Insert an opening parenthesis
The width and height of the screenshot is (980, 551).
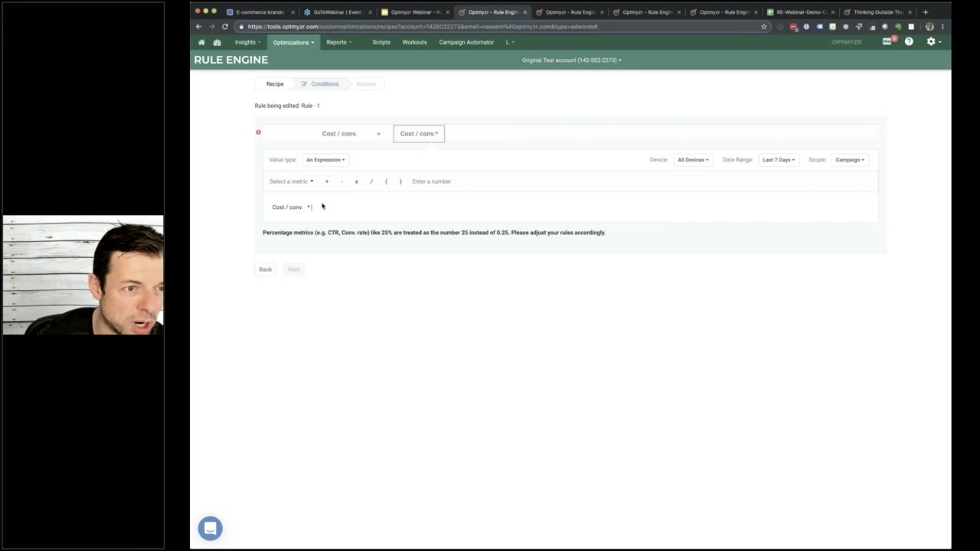386,181
